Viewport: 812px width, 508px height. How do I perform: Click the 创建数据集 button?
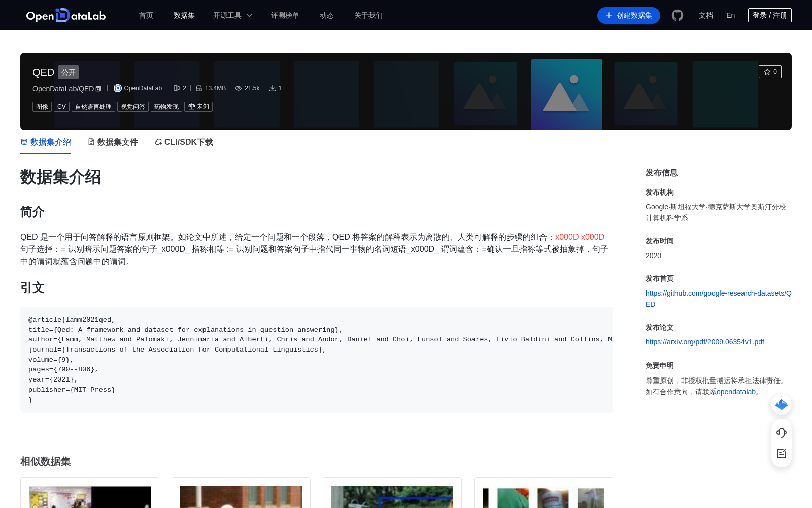629,15
